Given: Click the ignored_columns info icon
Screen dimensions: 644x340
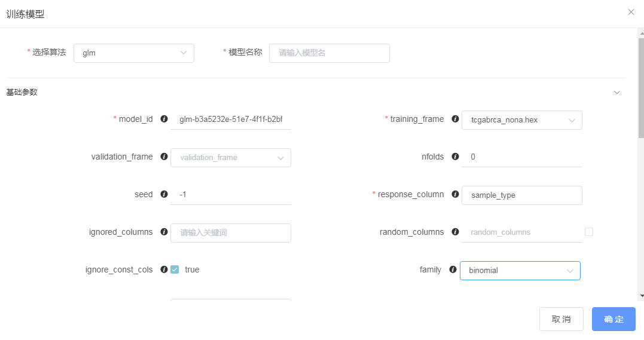Looking at the screenshot, I should coord(164,232).
